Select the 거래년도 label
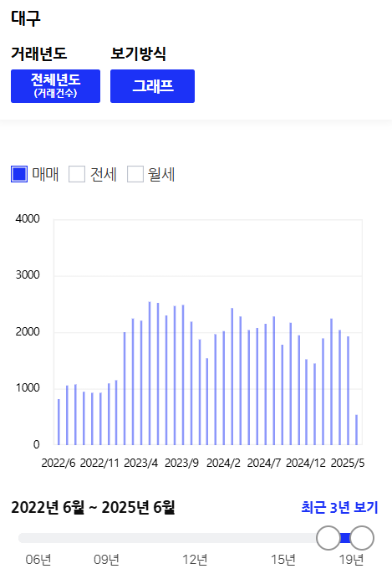Screen dimensions: 392x579 click(x=38, y=54)
